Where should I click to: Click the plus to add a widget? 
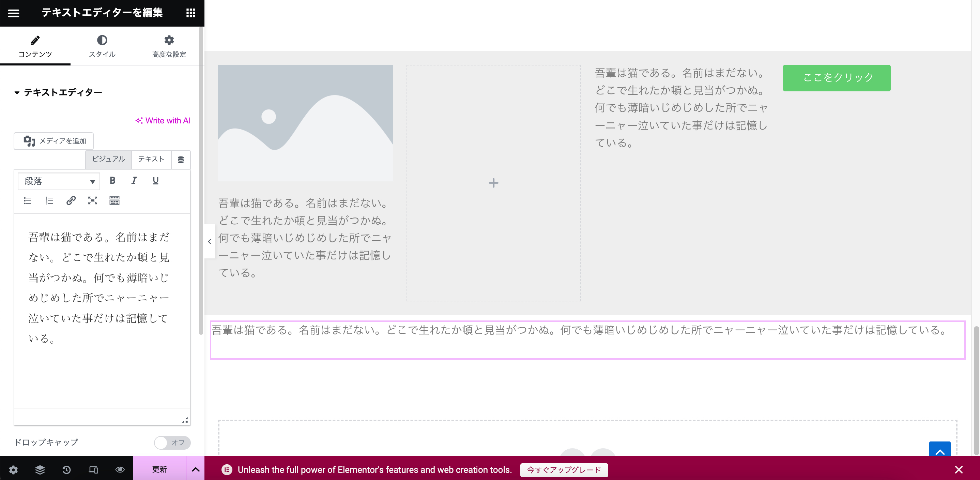(493, 183)
